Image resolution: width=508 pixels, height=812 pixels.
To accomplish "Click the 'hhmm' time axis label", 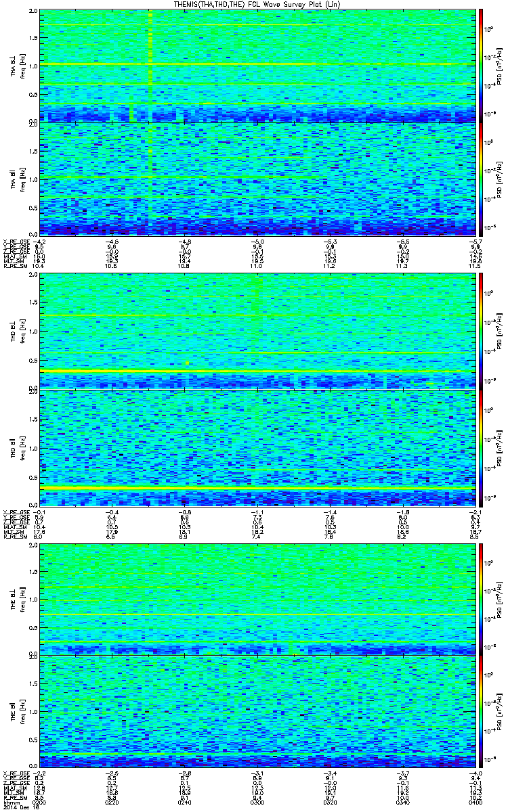I will (x=10, y=802).
